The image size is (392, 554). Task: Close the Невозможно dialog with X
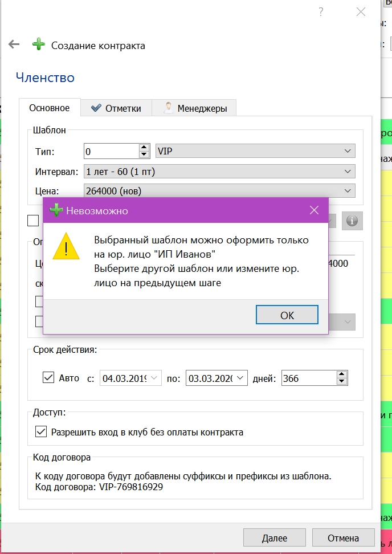(x=314, y=210)
